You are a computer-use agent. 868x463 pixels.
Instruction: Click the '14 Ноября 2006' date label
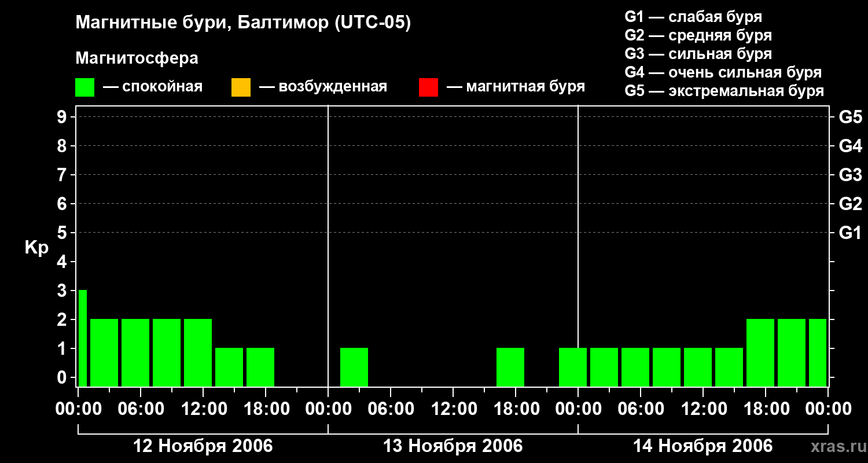pos(703,446)
